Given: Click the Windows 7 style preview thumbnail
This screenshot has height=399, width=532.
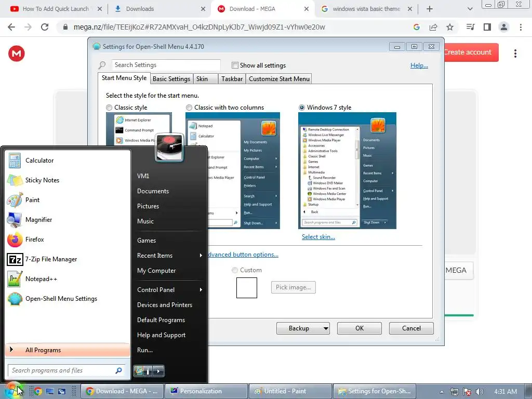Looking at the screenshot, I should tap(347, 170).
